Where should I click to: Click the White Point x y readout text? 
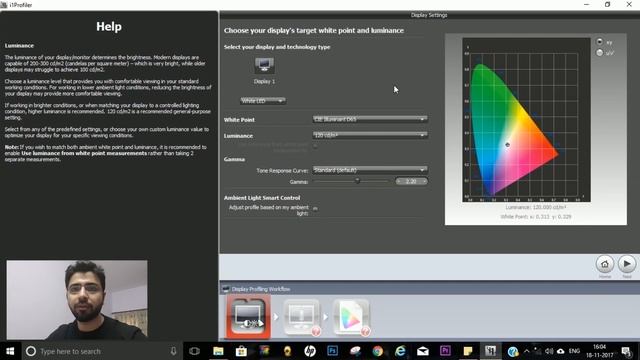(536, 217)
